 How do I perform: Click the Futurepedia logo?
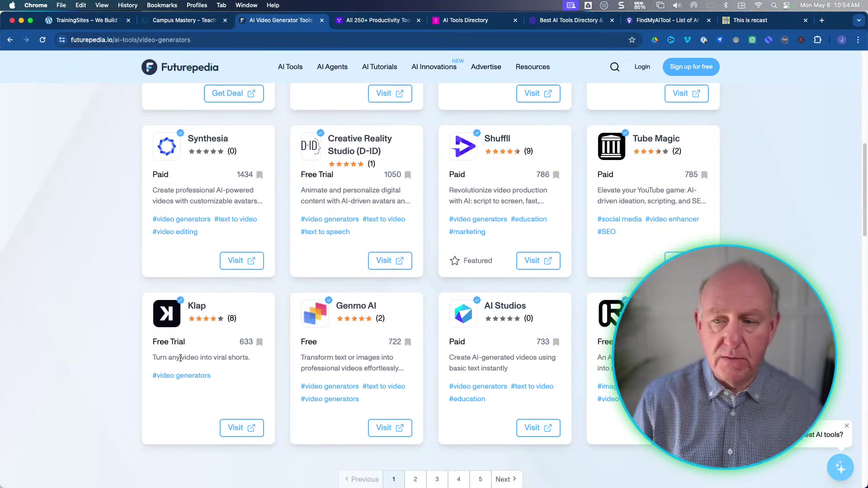tap(180, 67)
